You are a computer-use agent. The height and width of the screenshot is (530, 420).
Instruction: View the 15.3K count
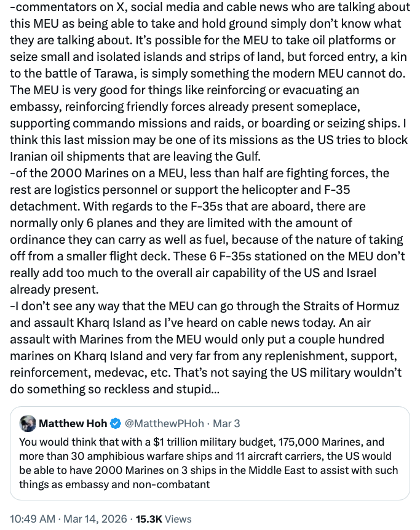coord(148,519)
